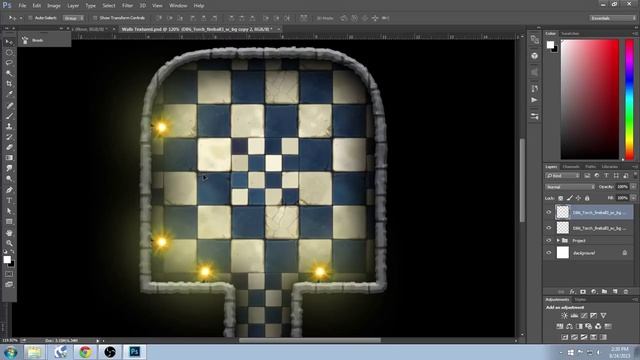Click the trash icon to delete the layer
Viewport: 640px width, 360px height.
tap(625, 292)
